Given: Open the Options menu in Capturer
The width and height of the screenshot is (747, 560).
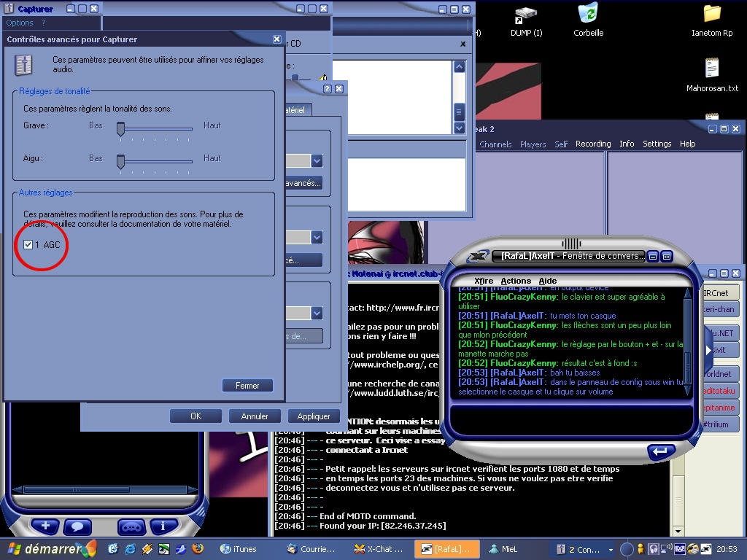Looking at the screenshot, I should [20, 23].
